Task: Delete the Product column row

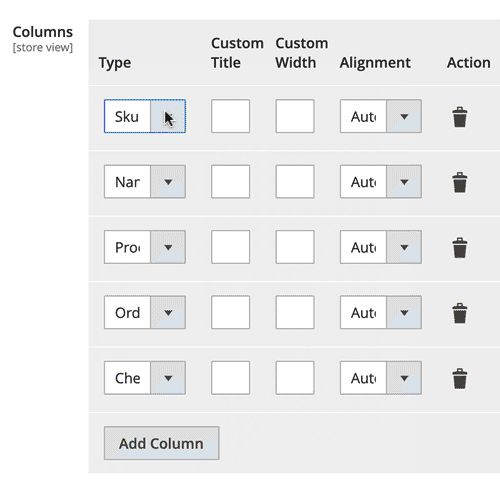Action: click(460, 247)
